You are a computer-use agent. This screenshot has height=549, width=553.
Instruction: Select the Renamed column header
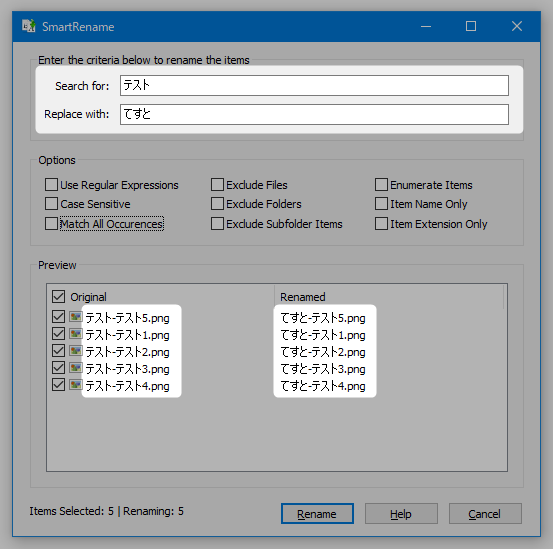(x=388, y=297)
